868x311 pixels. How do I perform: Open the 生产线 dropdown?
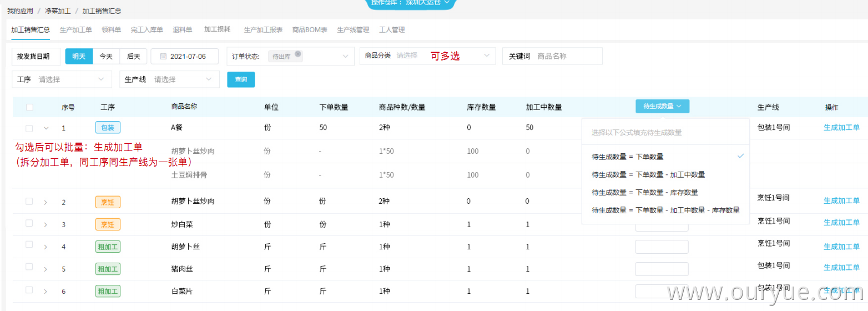point(169,79)
